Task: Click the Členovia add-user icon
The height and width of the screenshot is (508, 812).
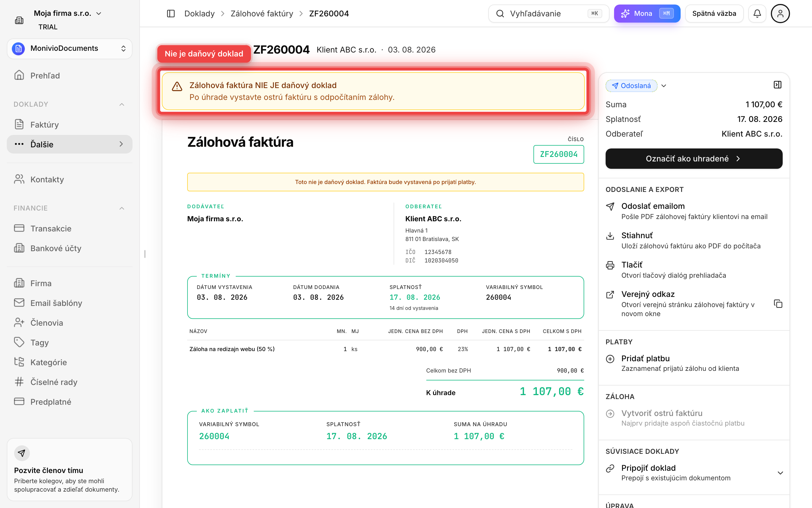Action: coord(19,323)
